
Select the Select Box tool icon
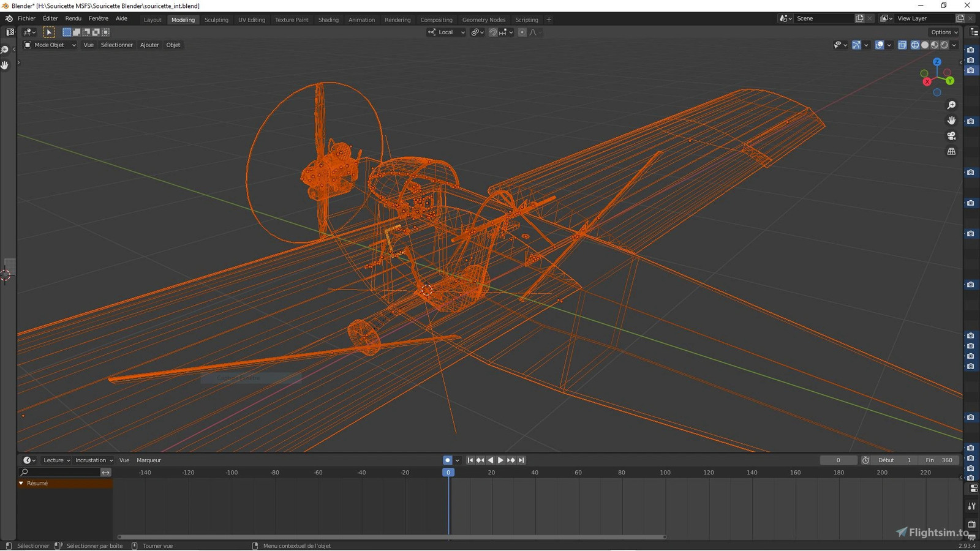pyautogui.click(x=49, y=32)
